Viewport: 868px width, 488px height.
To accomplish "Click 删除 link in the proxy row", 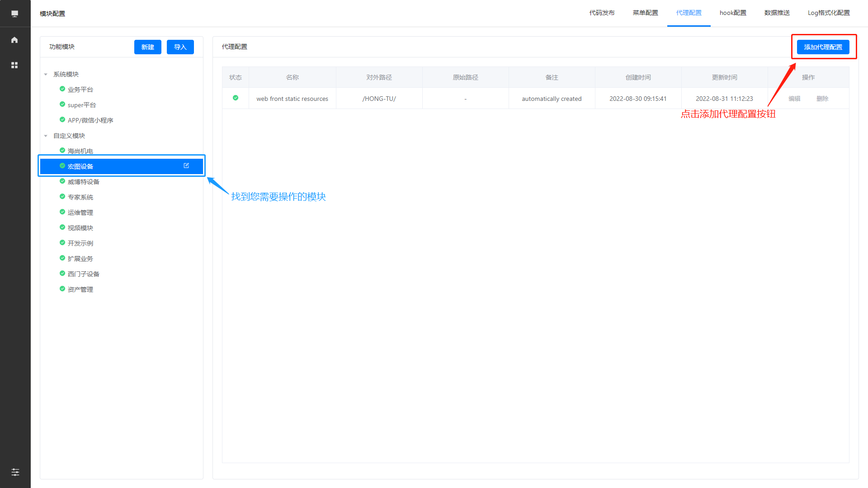I will click(822, 99).
